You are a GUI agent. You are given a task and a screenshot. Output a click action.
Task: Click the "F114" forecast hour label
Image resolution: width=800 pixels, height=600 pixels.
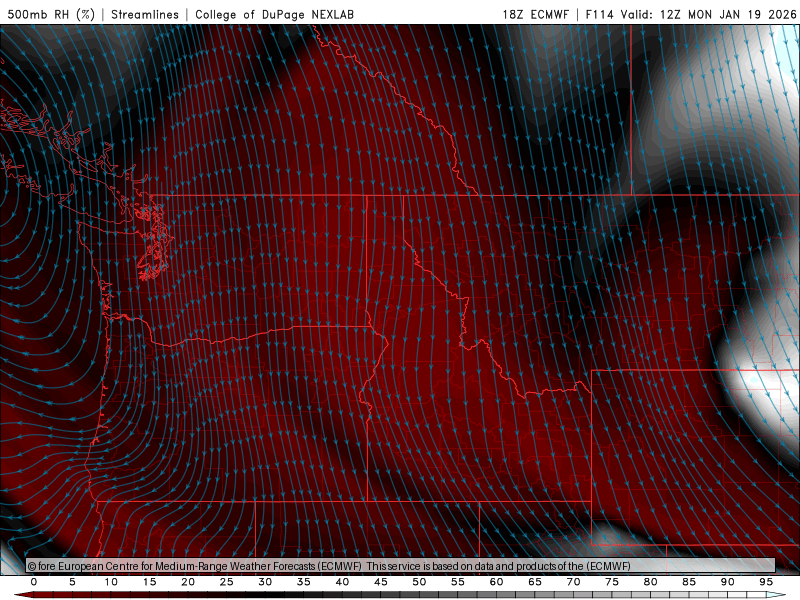coord(599,14)
